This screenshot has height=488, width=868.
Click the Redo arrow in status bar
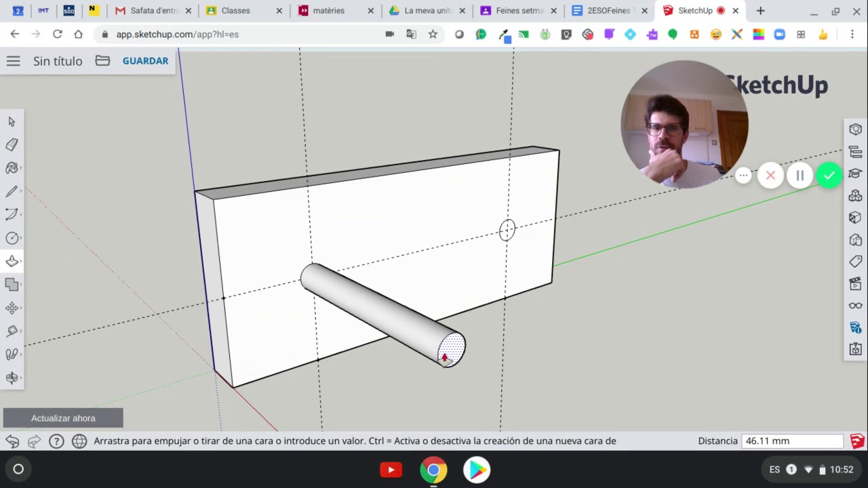pyautogui.click(x=34, y=441)
